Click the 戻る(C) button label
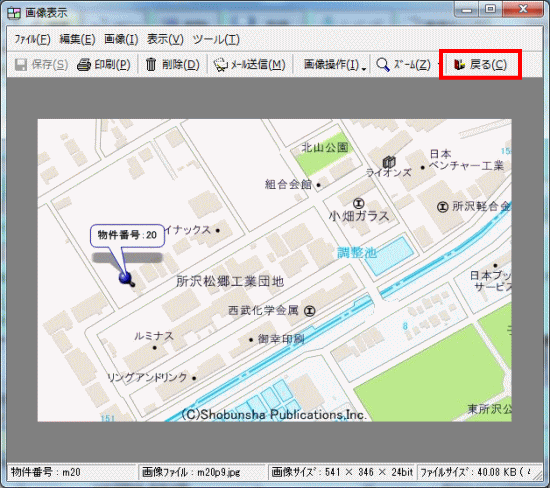Image resolution: width=550 pixels, height=488 pixels. click(488, 65)
